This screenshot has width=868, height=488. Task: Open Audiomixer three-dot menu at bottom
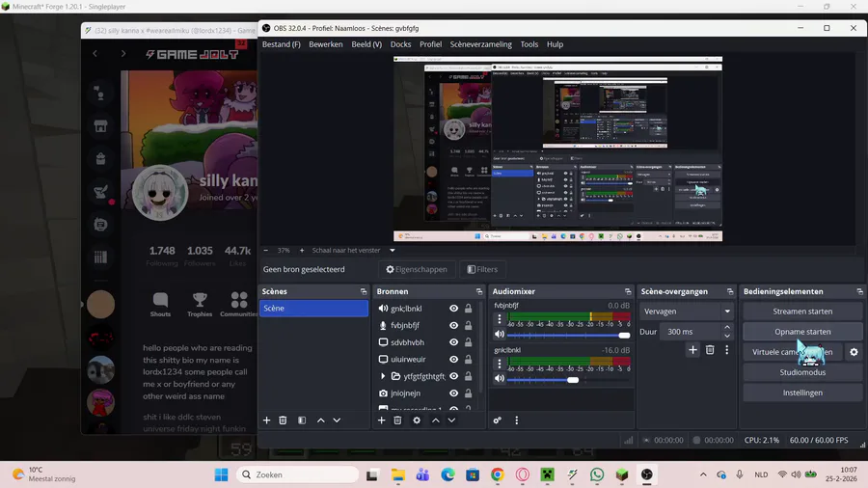pyautogui.click(x=517, y=420)
